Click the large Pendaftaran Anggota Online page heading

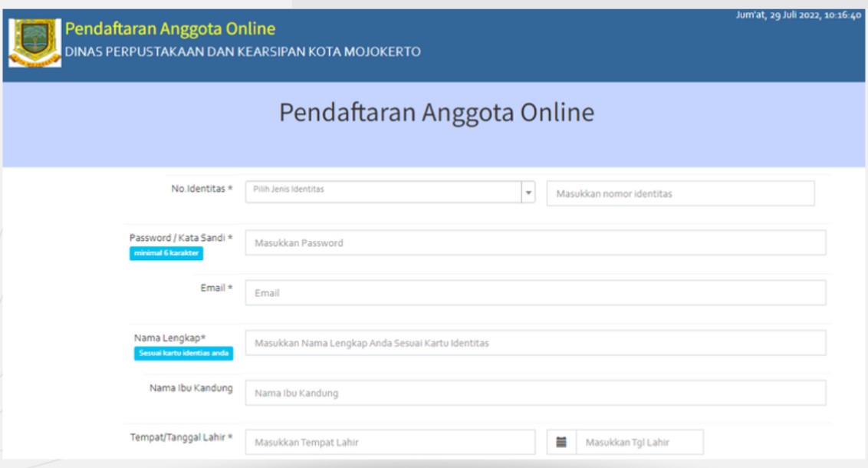[x=436, y=112]
